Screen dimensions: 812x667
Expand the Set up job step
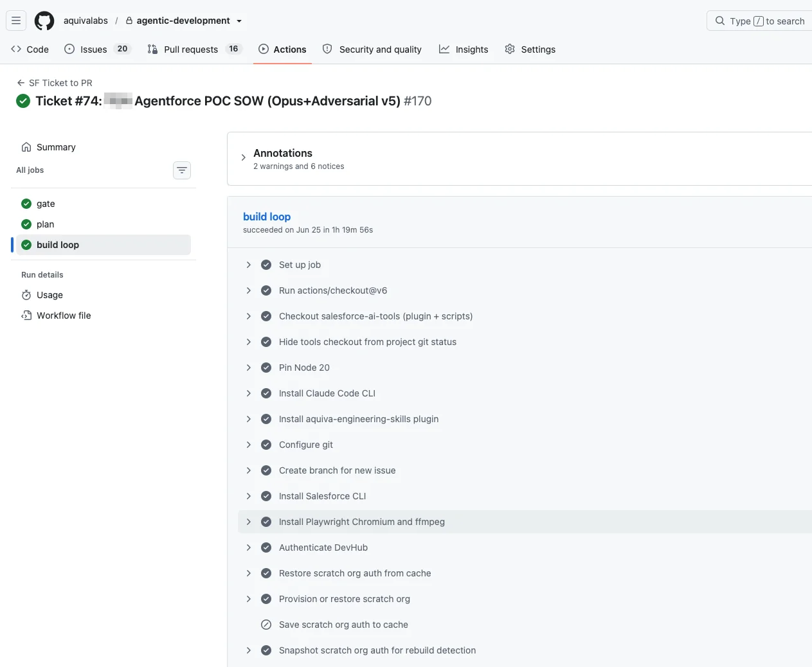click(x=249, y=265)
